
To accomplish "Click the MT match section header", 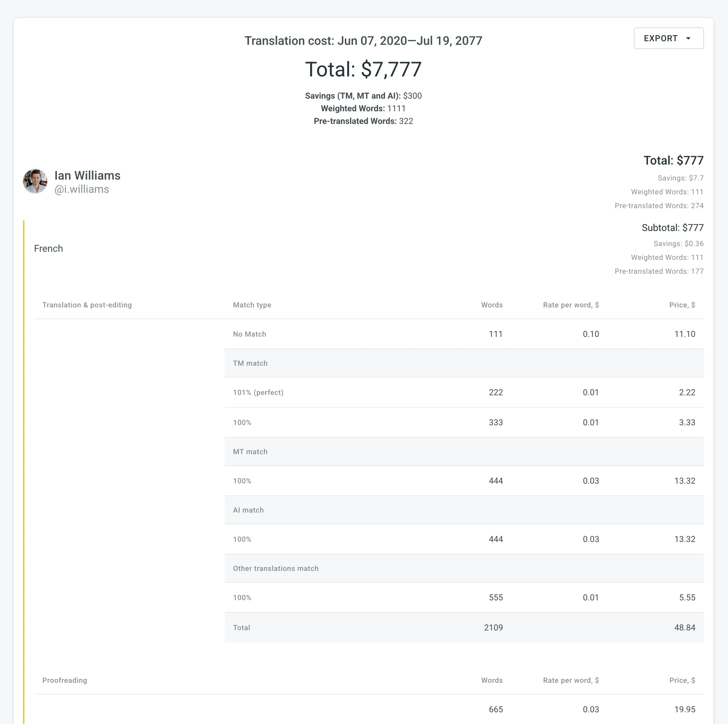I will (250, 451).
